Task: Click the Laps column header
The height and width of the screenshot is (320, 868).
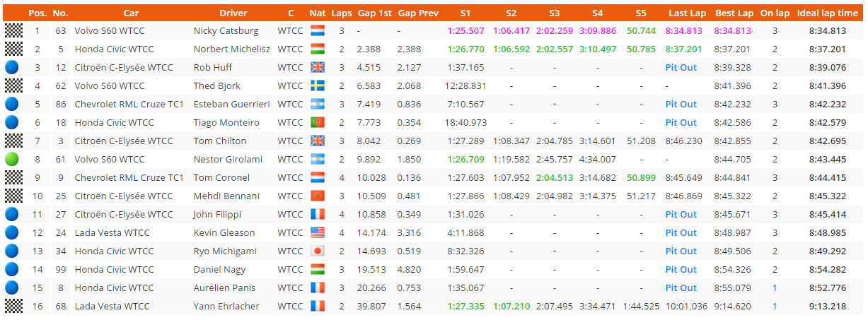Action: coord(342,13)
